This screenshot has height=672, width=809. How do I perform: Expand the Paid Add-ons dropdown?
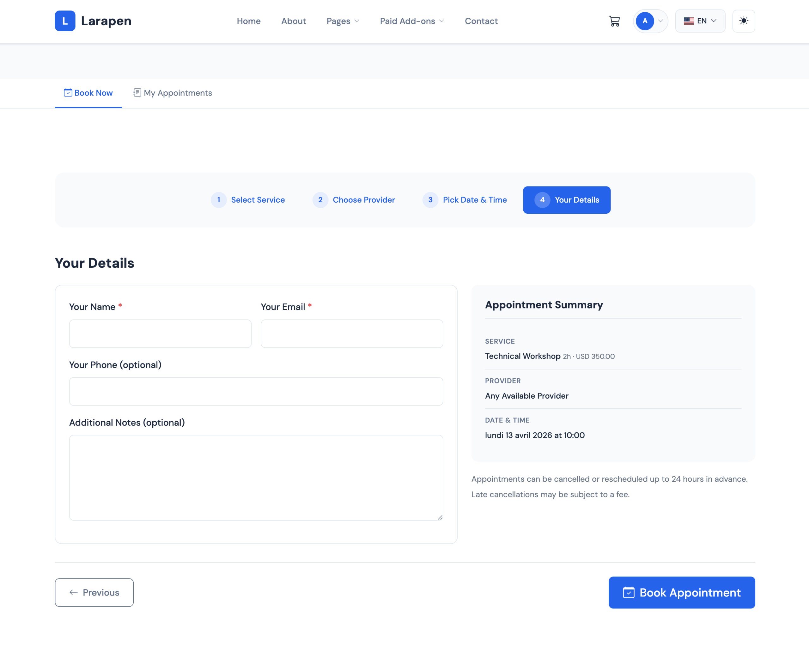[x=411, y=21]
